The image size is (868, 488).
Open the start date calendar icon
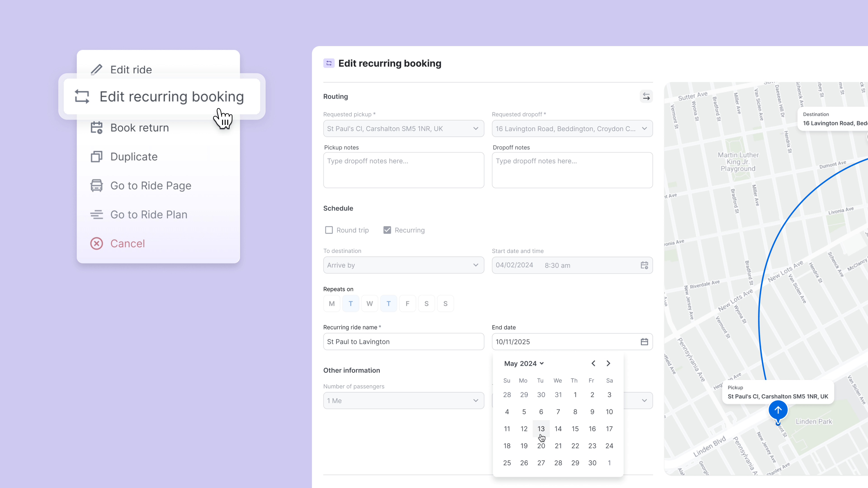tap(644, 265)
